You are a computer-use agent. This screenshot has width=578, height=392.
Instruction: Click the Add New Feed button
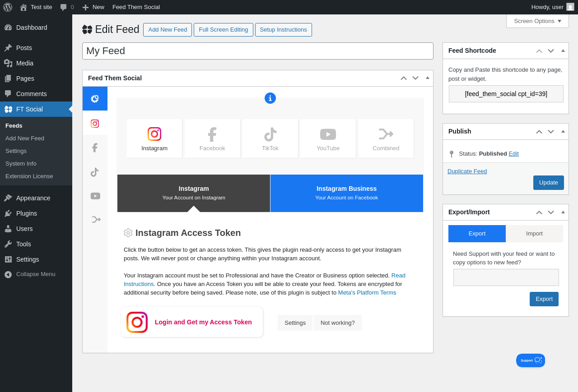pyautogui.click(x=168, y=30)
